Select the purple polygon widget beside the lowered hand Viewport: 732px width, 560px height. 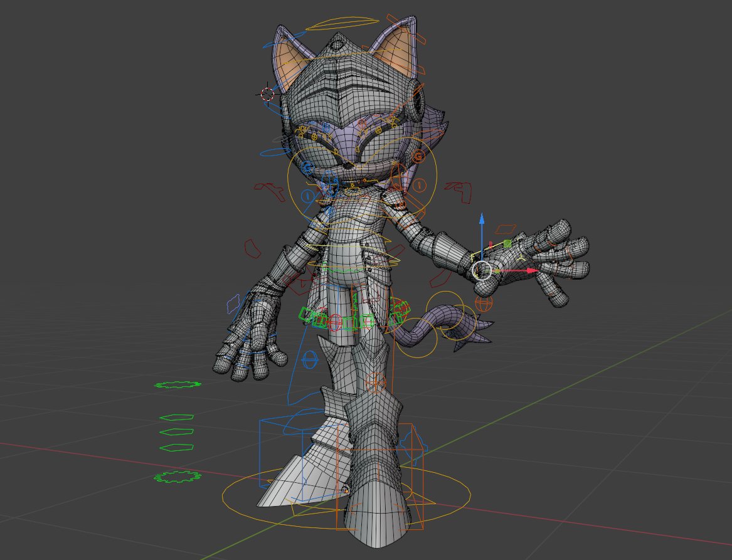click(233, 304)
